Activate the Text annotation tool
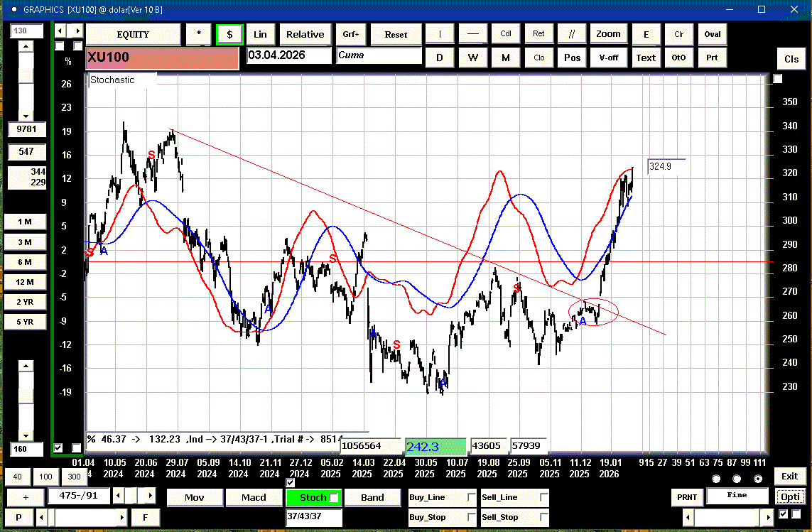 646,58
